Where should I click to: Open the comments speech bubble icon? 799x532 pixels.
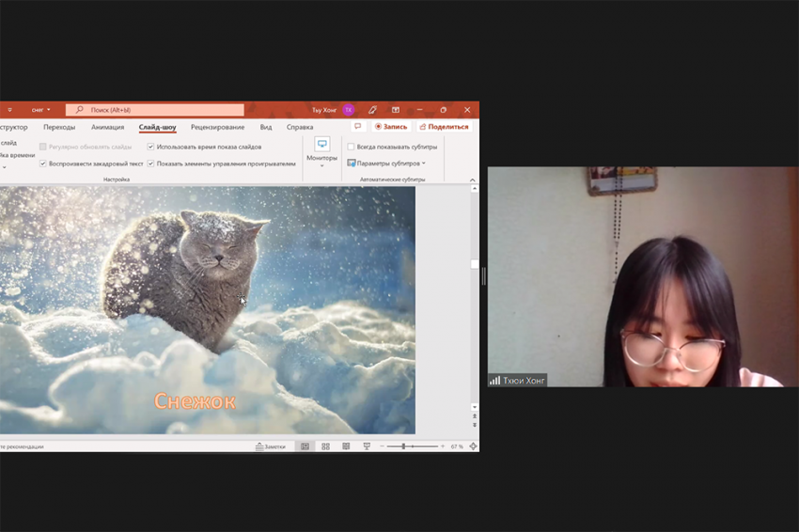[x=357, y=127]
